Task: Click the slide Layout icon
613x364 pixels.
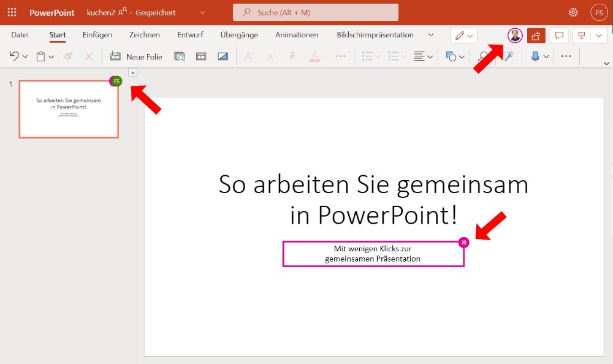Action: 201,56
